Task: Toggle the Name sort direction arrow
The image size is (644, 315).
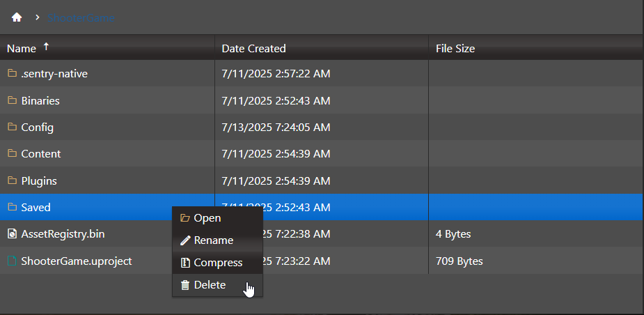Action: [x=46, y=47]
